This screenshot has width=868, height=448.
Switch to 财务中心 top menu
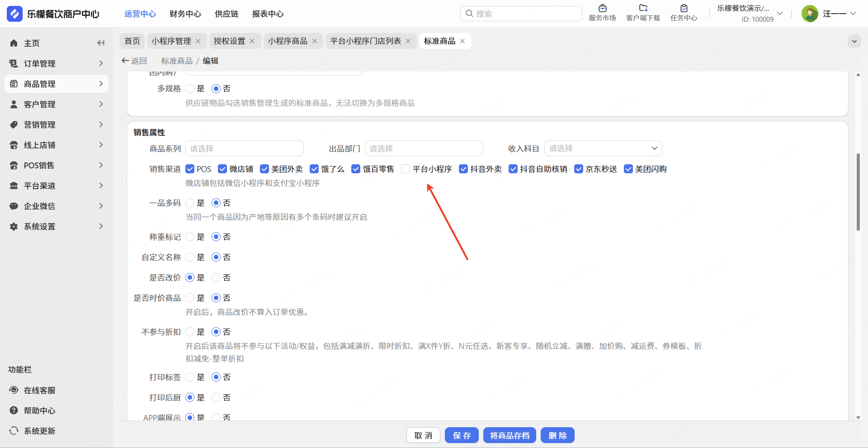click(x=185, y=14)
